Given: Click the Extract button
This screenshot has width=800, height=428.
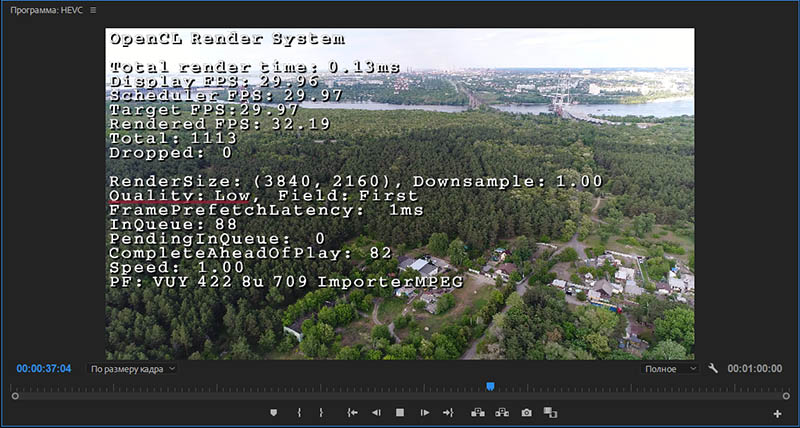Looking at the screenshot, I should 502,412.
